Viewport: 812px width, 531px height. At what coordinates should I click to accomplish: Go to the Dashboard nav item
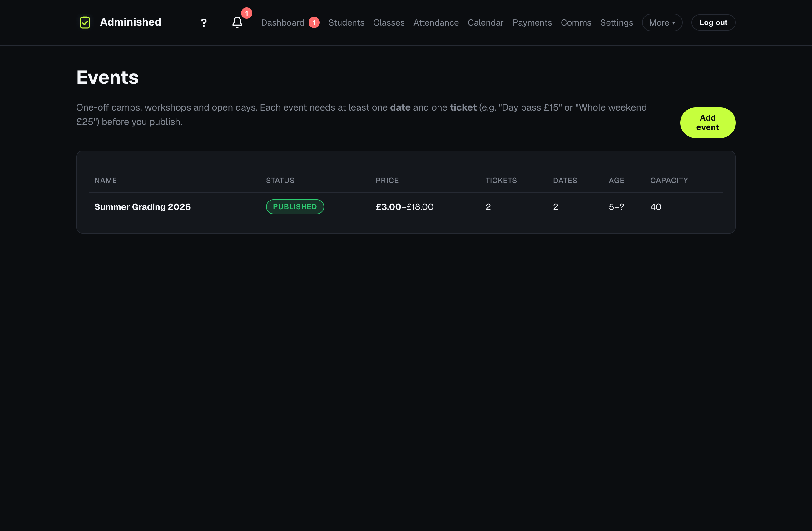[283, 22]
